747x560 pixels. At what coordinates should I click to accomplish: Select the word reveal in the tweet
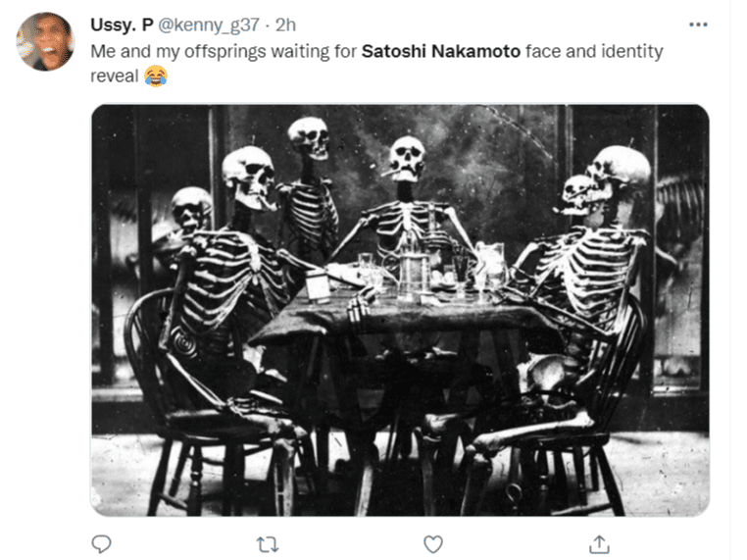[x=115, y=76]
